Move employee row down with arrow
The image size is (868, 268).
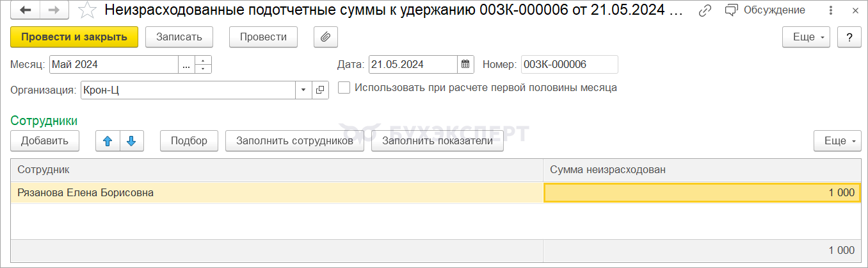131,141
